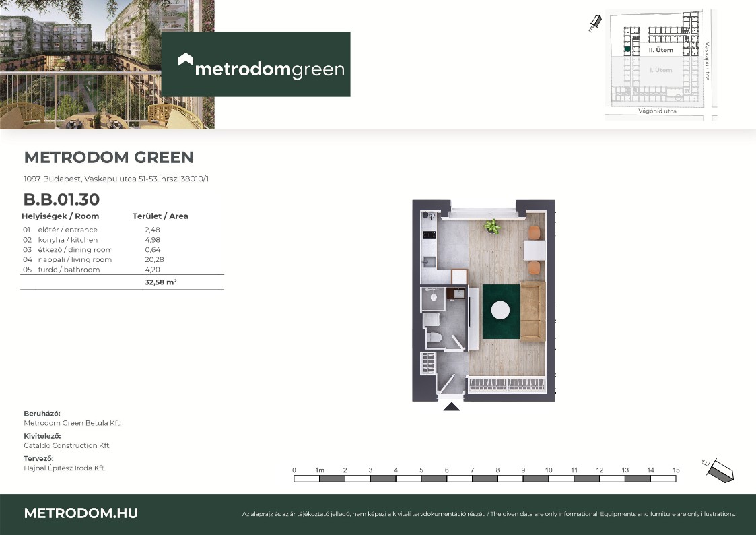Click the dining room area value 0,64
The width and height of the screenshot is (756, 535).
(x=152, y=250)
